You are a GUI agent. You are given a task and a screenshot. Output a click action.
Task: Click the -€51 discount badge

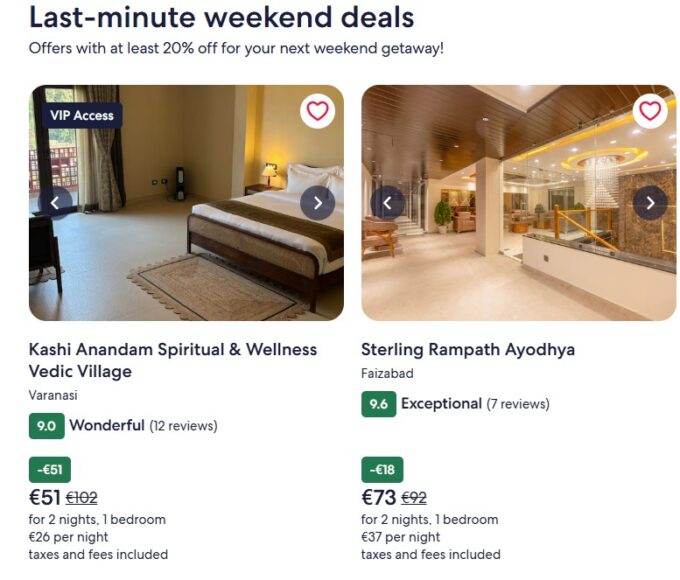click(50, 469)
